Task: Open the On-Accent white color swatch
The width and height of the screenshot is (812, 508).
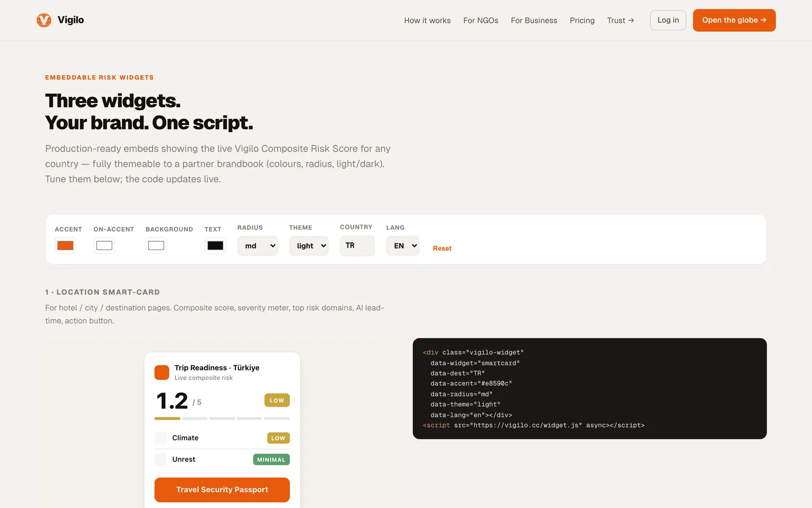Action: point(104,246)
